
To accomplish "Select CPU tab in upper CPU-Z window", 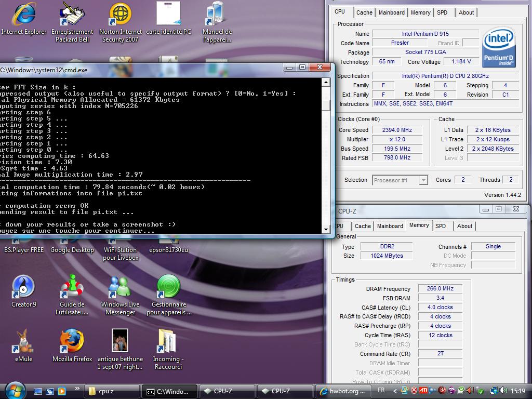I will click(340, 11).
